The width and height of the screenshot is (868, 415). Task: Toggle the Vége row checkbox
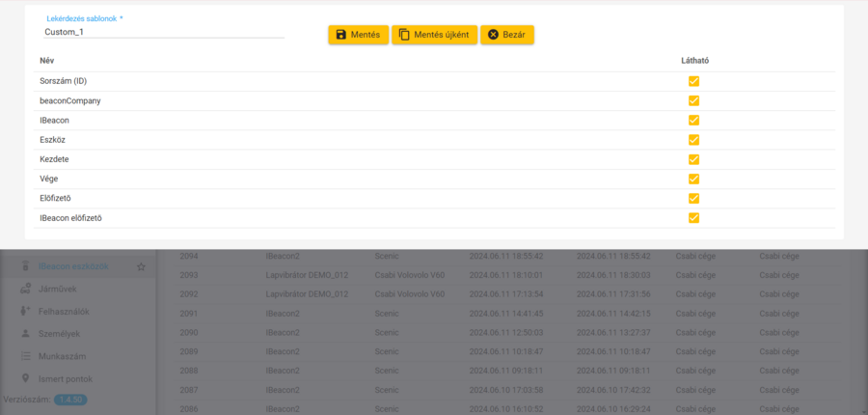tap(693, 179)
